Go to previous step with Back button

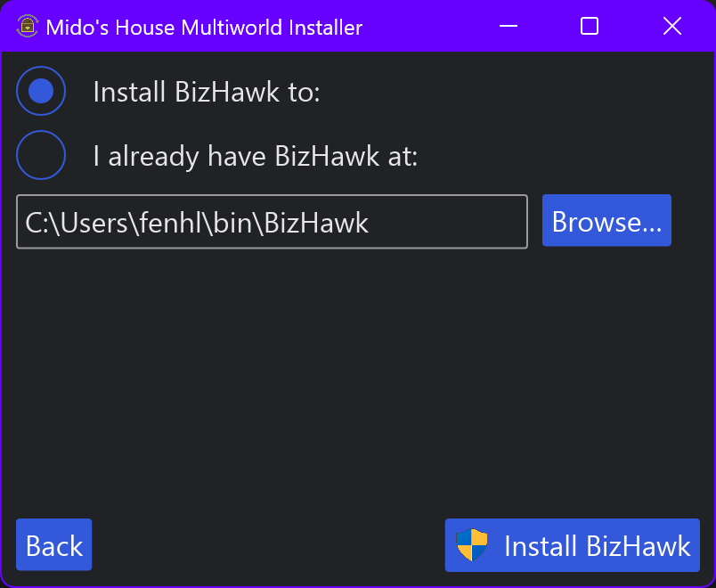[x=54, y=544]
